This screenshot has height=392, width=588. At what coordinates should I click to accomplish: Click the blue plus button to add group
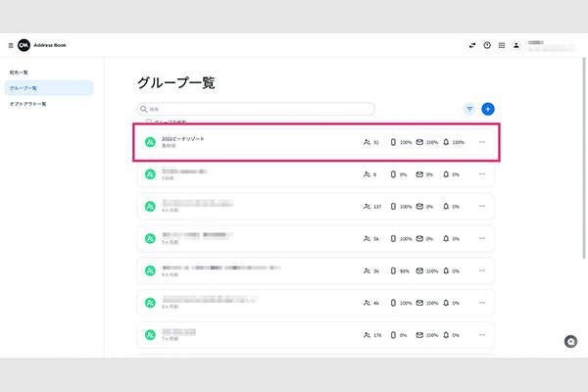point(488,109)
